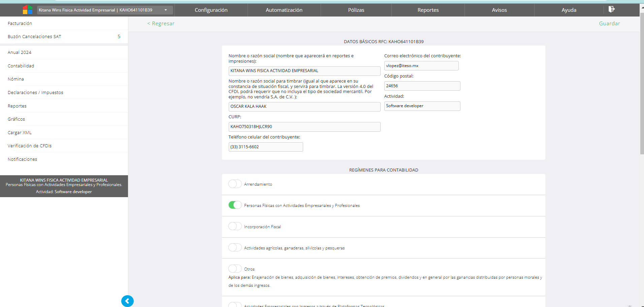This screenshot has width=644, height=307.
Task: Open Buzón Cancelaciones SAT in sidebar
Action: [x=34, y=37]
